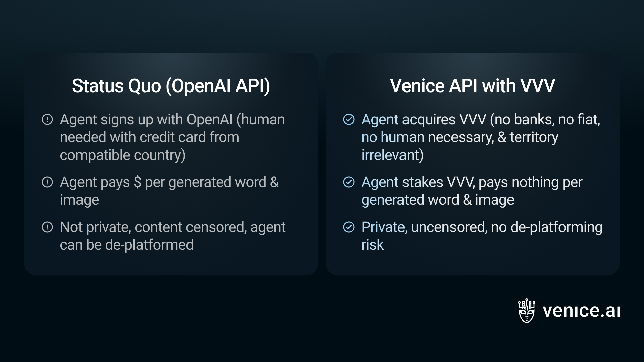Click the 'Agent signs up with OpenAI' bullet text
Image resolution: width=644 pixels, height=362 pixels.
pos(172,137)
